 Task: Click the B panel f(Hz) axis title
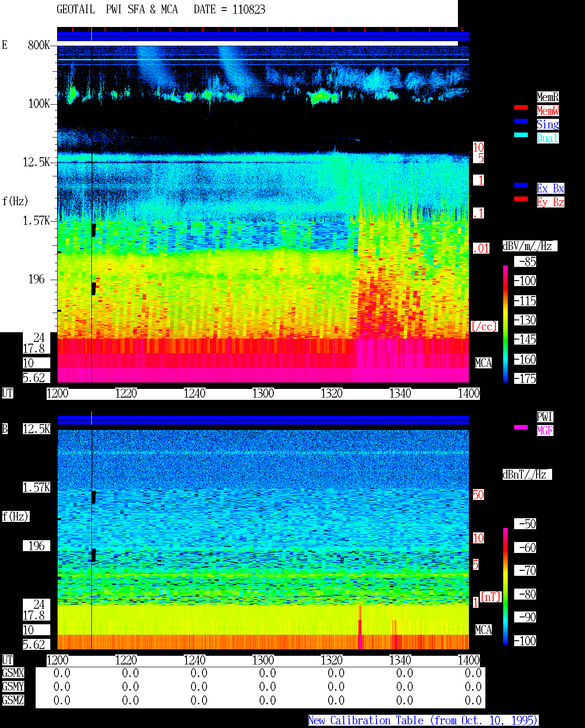coord(16,516)
